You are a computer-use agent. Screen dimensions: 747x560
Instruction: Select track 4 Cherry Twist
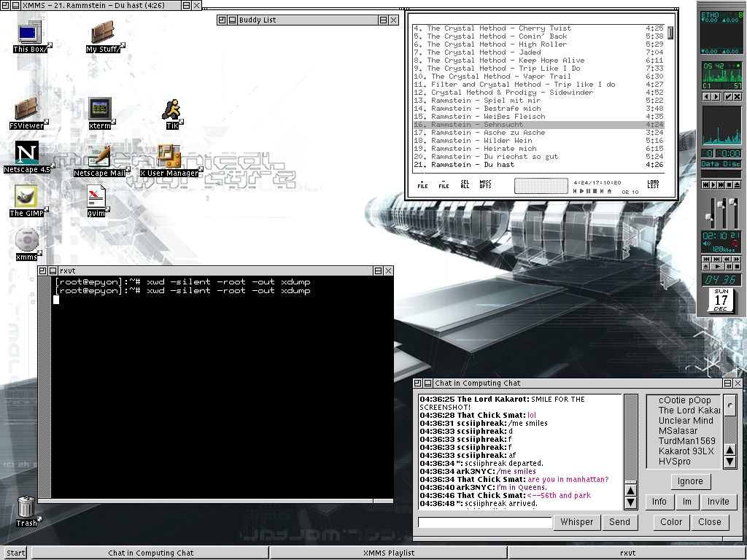tap(538, 28)
